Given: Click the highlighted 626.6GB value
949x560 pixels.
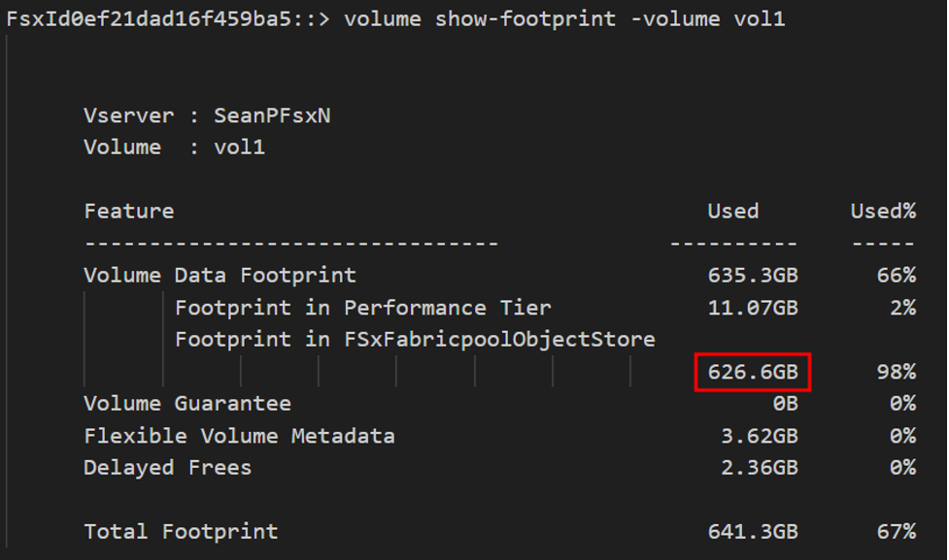Looking at the screenshot, I should point(753,372).
